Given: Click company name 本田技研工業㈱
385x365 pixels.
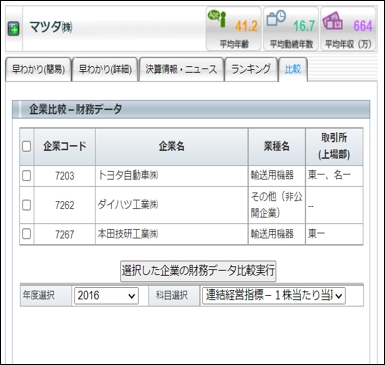Looking at the screenshot, I should pyautogui.click(x=128, y=234).
